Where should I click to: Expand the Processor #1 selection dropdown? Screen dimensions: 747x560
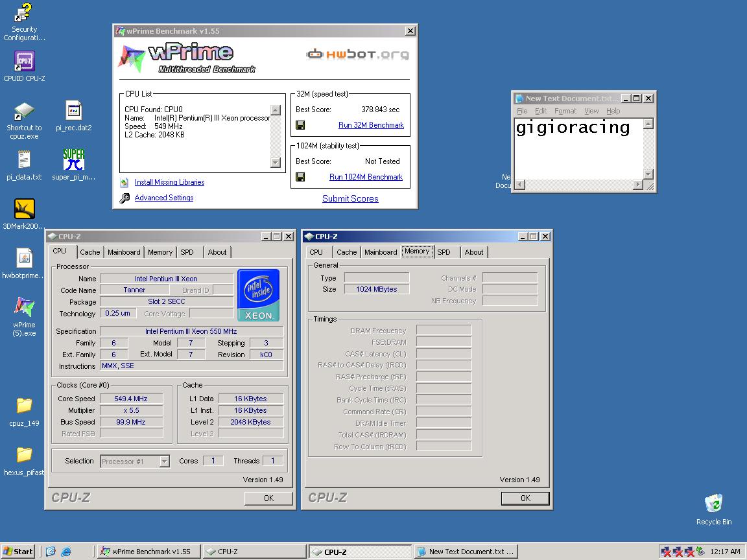tap(164, 461)
